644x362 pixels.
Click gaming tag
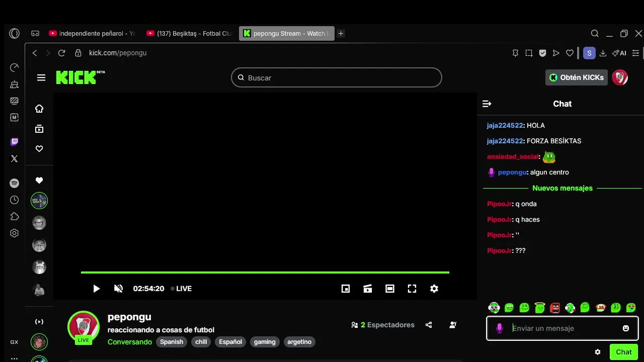click(265, 342)
